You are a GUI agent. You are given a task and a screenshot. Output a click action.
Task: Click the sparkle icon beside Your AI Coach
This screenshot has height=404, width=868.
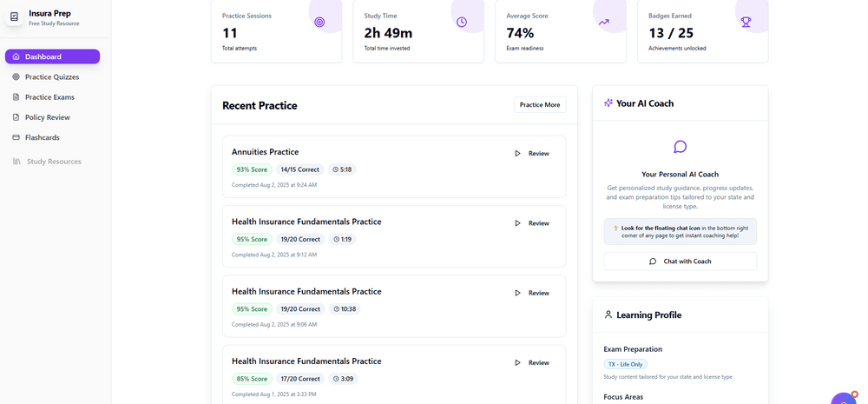pyautogui.click(x=608, y=103)
